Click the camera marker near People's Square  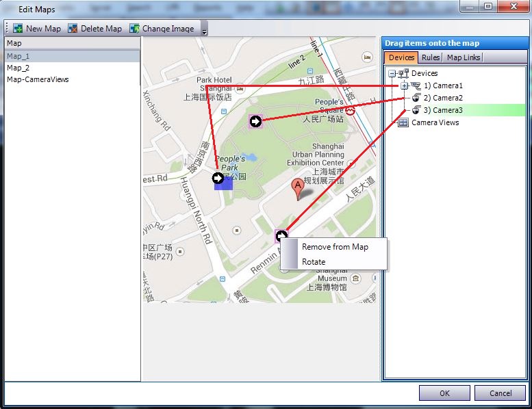pos(255,121)
